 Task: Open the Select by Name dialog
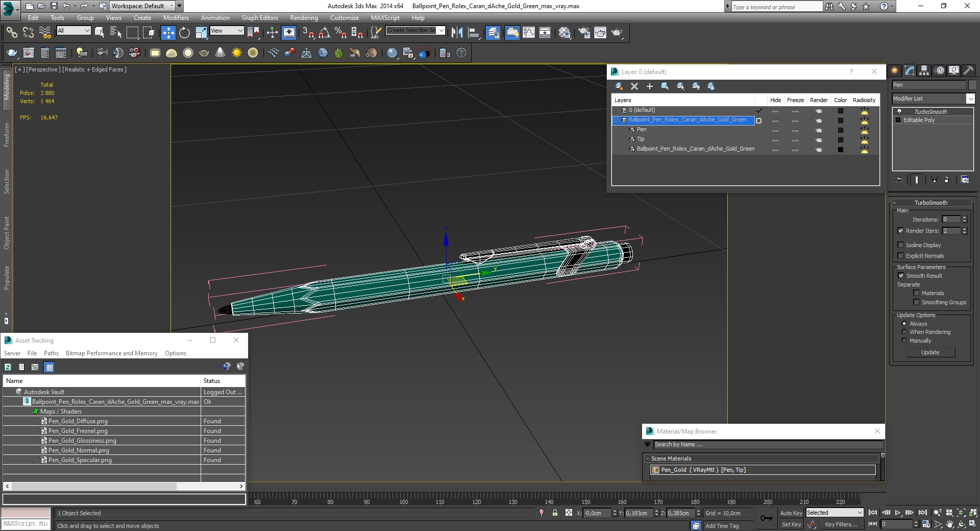pyautogui.click(x=116, y=33)
